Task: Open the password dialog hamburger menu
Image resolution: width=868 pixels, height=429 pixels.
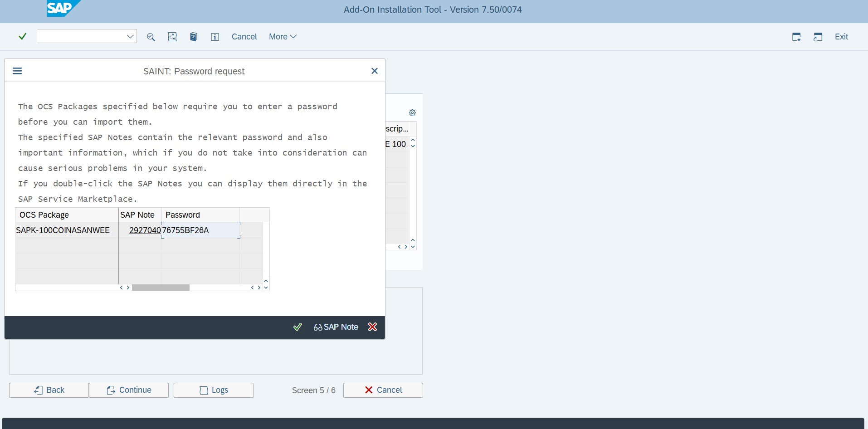Action: click(17, 71)
